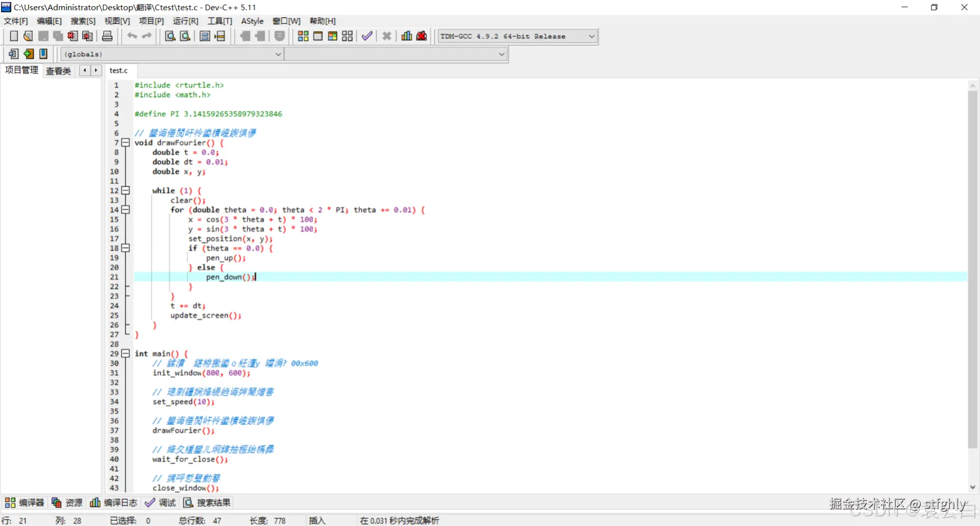
Task: Click the Print icon
Action: pyautogui.click(x=107, y=36)
